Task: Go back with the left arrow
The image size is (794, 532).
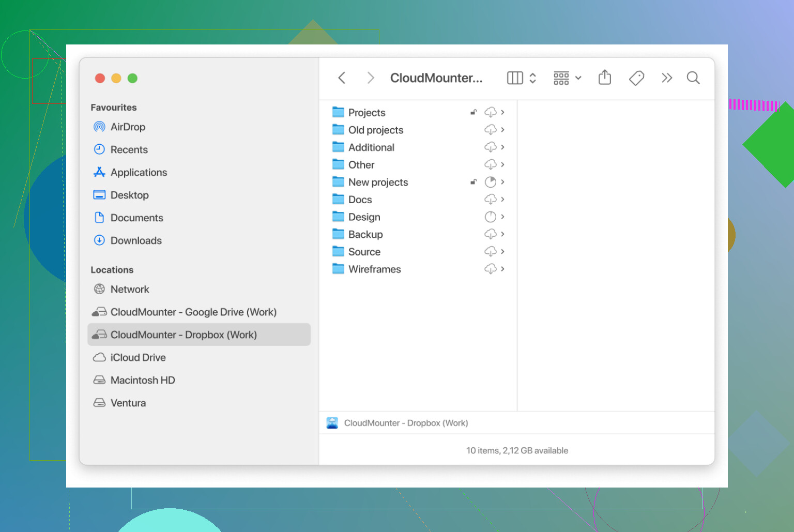Action: (x=342, y=78)
